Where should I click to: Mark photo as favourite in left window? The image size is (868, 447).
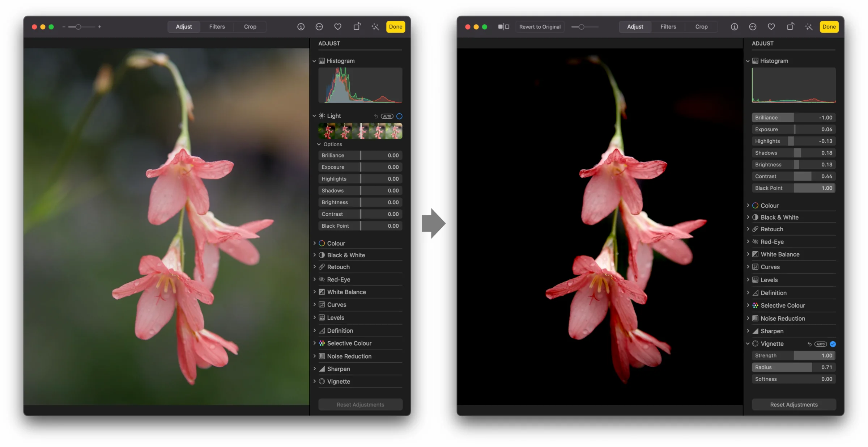click(x=338, y=27)
